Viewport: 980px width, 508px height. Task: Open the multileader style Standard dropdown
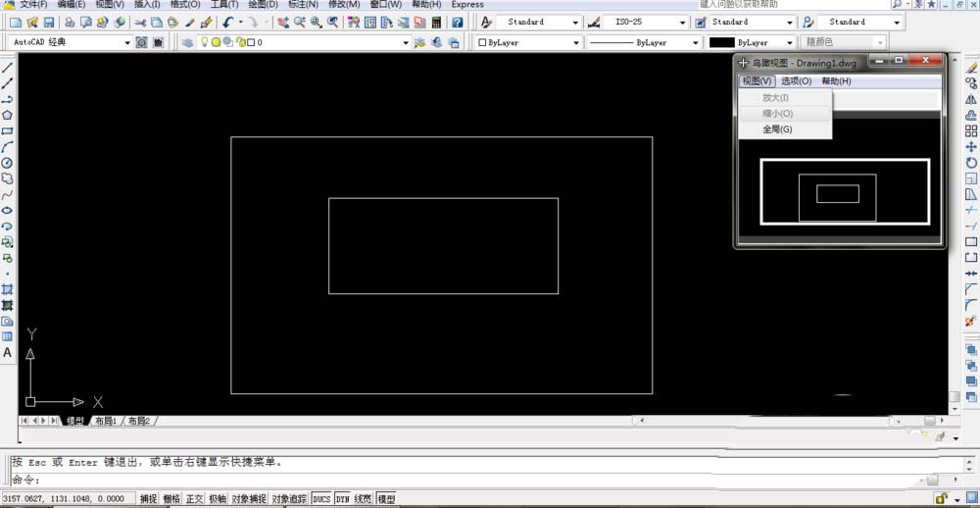coord(898,22)
